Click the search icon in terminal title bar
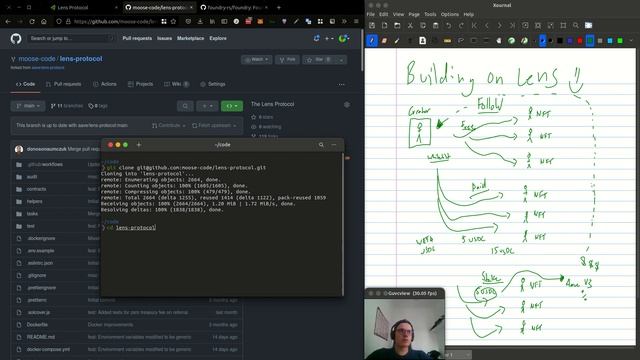The image size is (640, 360). 321,144
